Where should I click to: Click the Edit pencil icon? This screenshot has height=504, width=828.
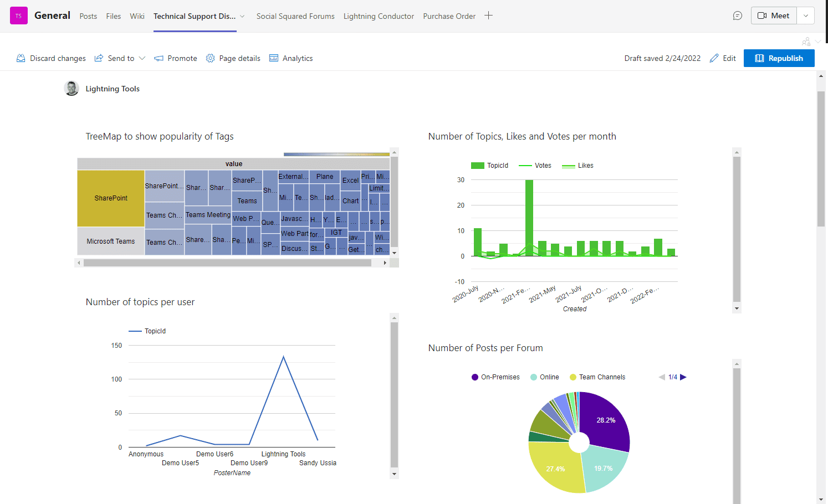(x=714, y=58)
